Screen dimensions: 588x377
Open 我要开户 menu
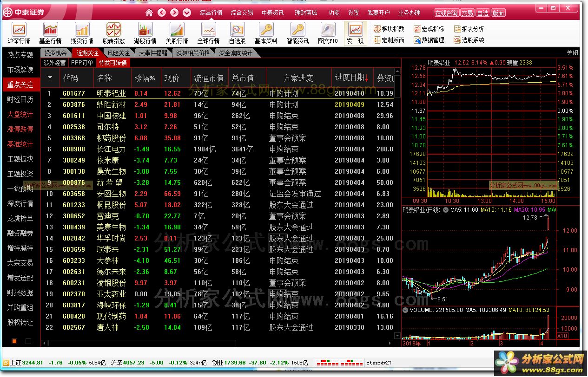(378, 13)
